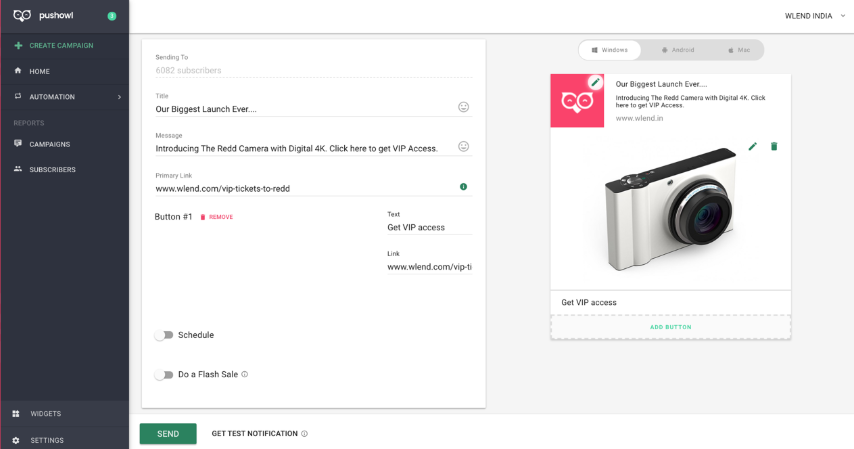Expand the Automation submenu chevron
Image resolution: width=854 pixels, height=449 pixels.
pos(119,97)
